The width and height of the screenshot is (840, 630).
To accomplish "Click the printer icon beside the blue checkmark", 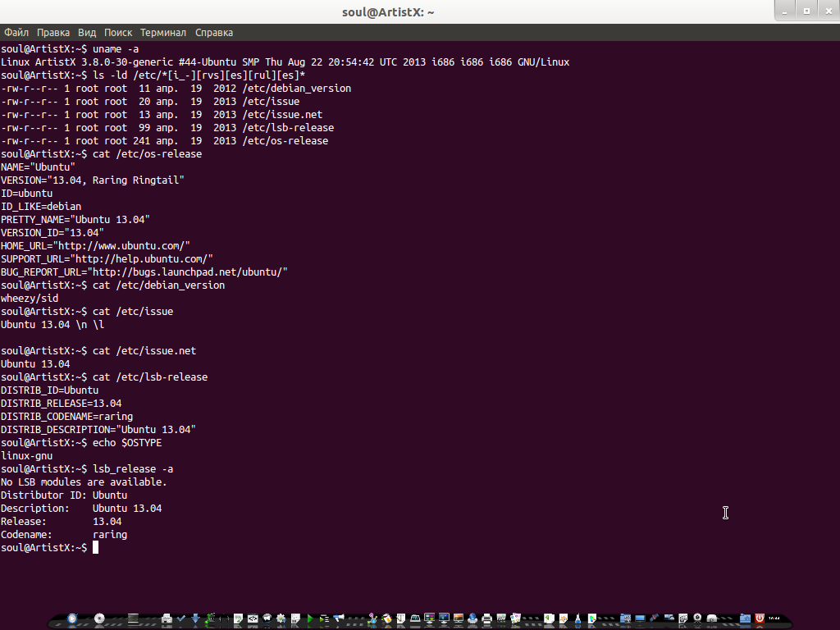I will click(167, 619).
